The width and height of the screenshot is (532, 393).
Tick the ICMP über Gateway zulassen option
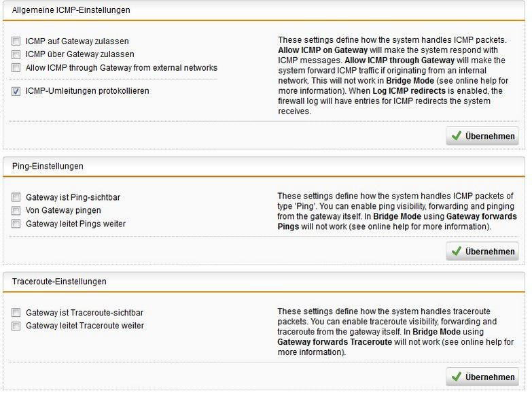tap(16, 54)
